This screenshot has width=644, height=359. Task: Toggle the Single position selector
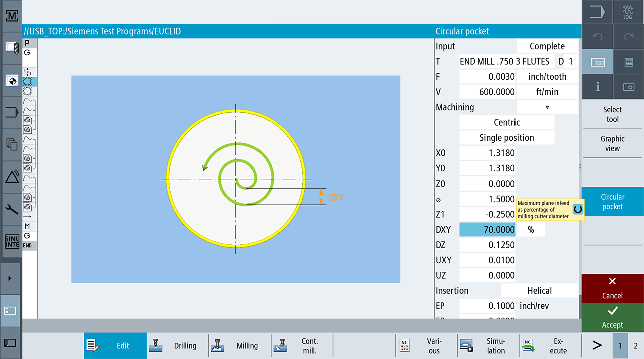click(x=507, y=138)
